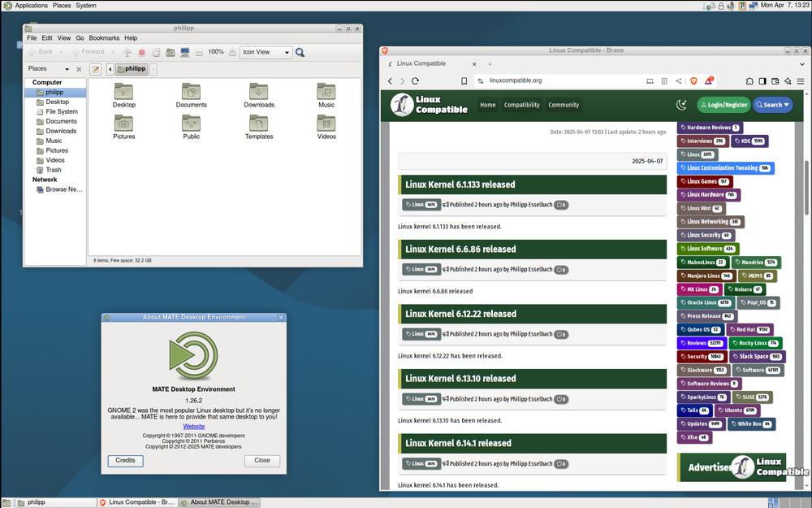The height and width of the screenshot is (508, 812).
Task: Open Brave Rewards triangle icon
Action: [709, 80]
